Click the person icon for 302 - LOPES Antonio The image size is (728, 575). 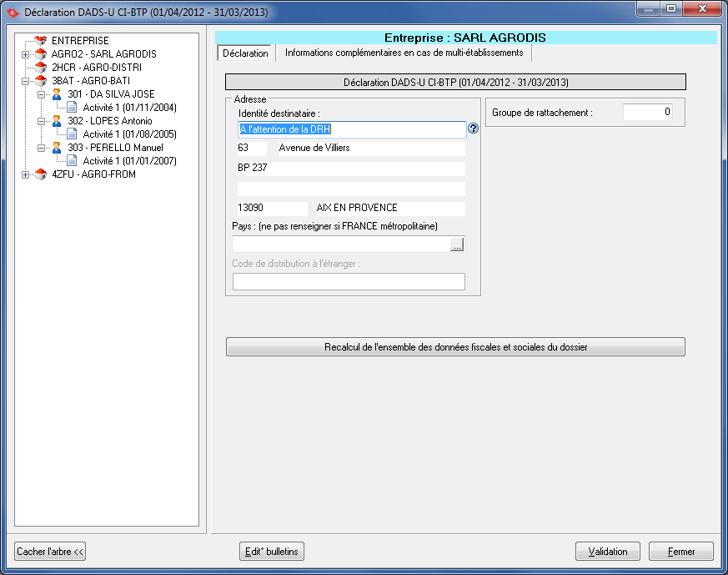pos(57,121)
